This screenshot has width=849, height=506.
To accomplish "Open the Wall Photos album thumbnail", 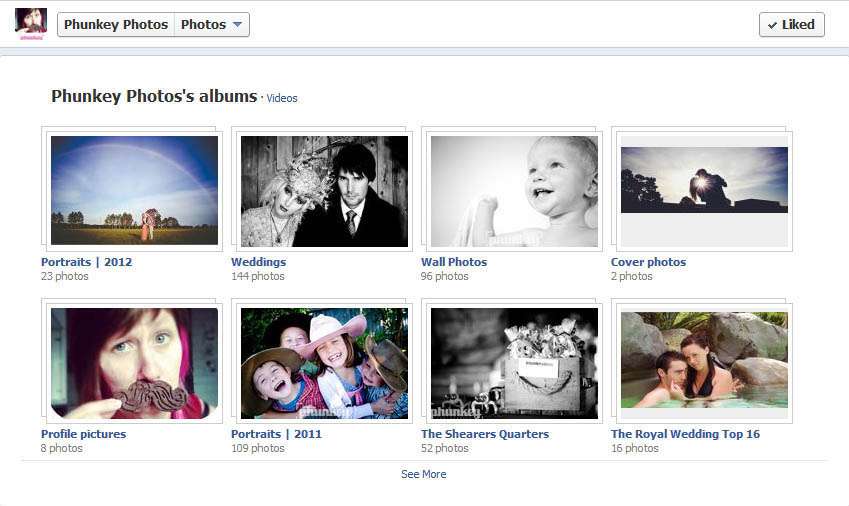I will pos(514,190).
